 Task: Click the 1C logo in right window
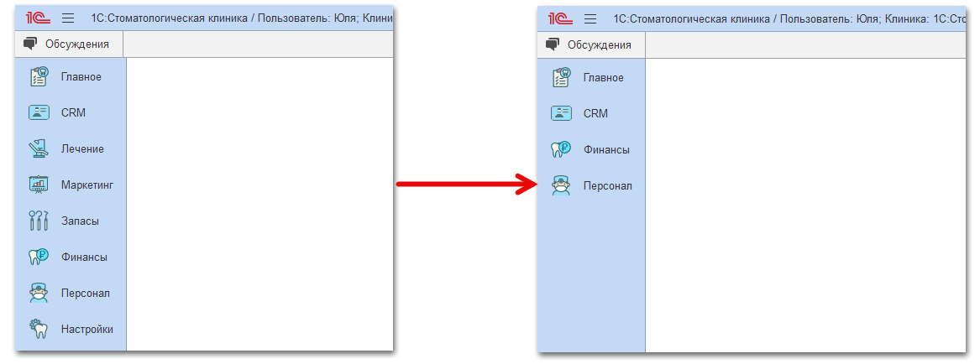(560, 18)
